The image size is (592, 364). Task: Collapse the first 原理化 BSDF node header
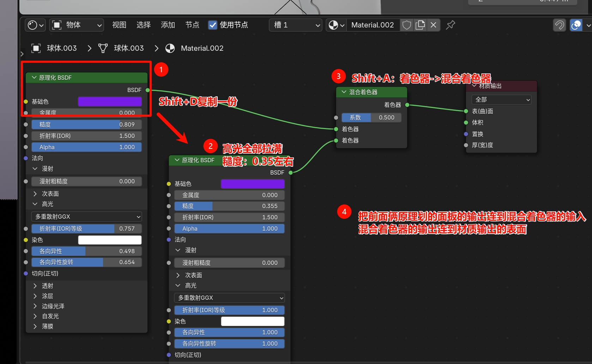(34, 78)
